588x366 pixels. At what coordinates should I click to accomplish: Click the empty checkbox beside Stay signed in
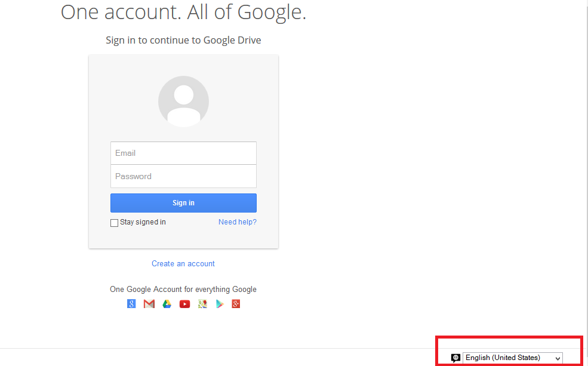114,222
